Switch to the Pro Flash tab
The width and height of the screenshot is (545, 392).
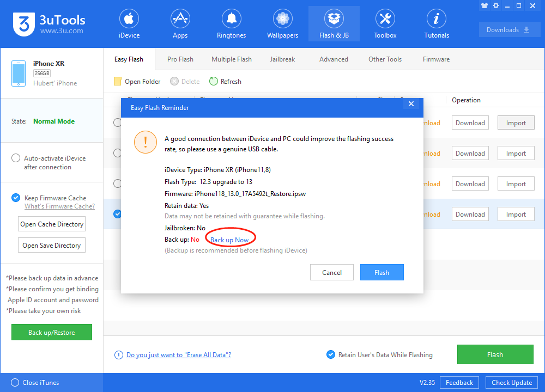tap(180, 59)
